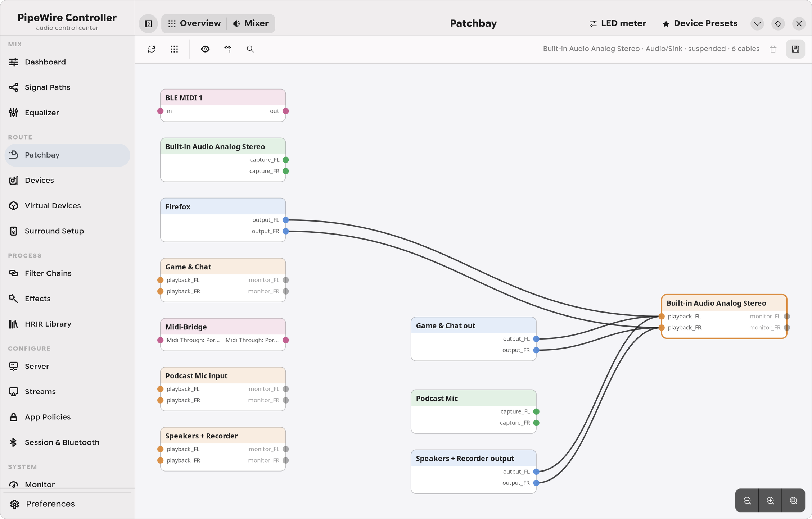Image resolution: width=812 pixels, height=519 pixels.
Task: Open the LED meter settings
Action: 618,23
